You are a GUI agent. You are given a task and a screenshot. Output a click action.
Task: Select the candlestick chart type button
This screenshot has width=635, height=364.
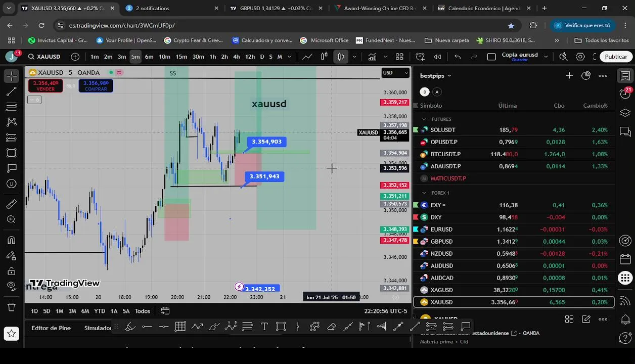(x=341, y=57)
